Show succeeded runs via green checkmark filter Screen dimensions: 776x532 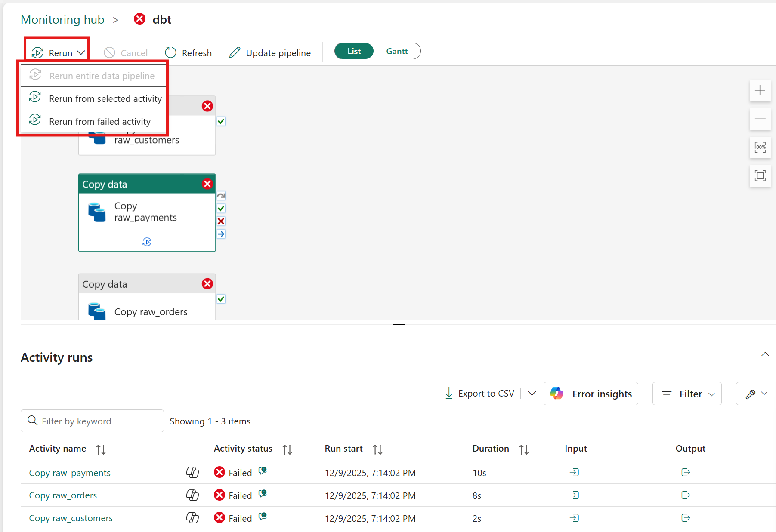pos(221,208)
